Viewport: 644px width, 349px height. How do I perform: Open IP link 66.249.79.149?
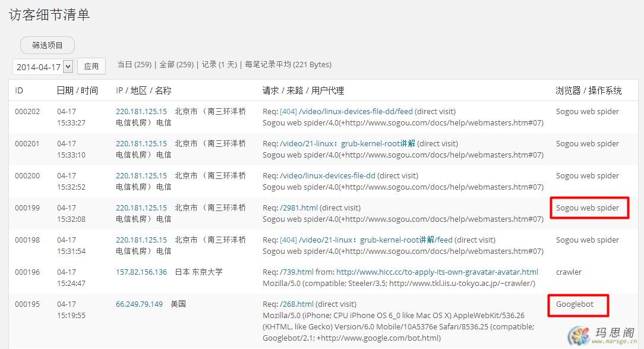click(139, 304)
